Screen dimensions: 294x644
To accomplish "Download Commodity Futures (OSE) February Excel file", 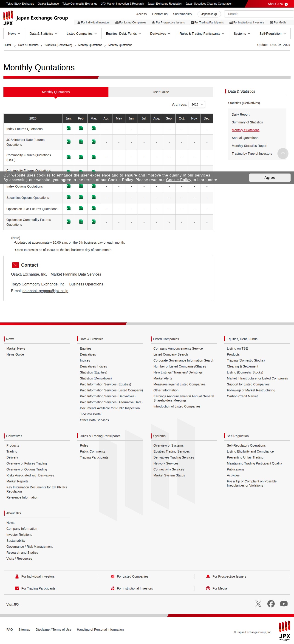I will pyautogui.click(x=81, y=157).
